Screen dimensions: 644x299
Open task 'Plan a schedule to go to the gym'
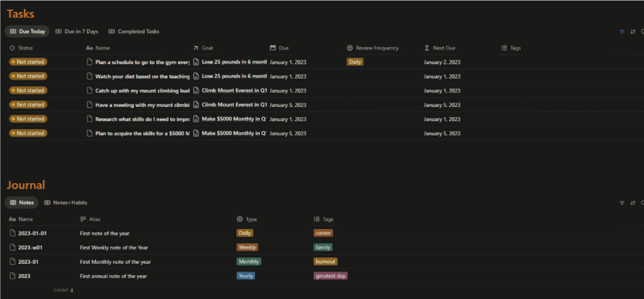tap(143, 62)
